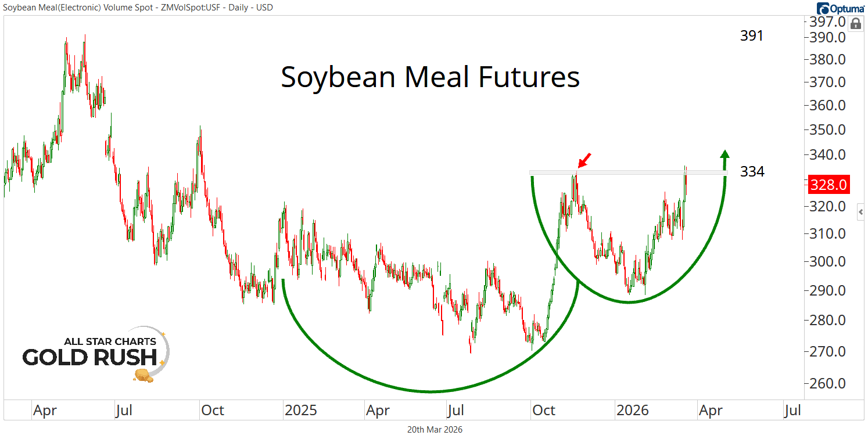Click the rightmost Jul label on time axis
This screenshot has width=868, height=439.
click(x=792, y=411)
